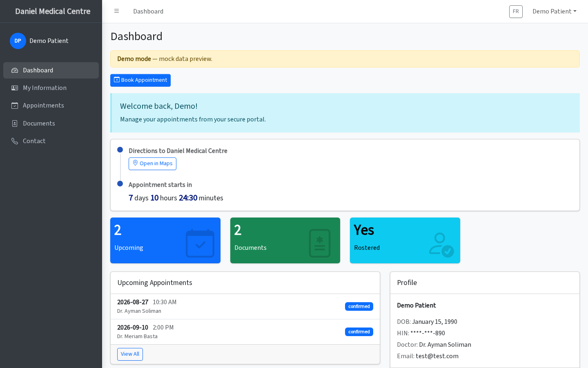The image size is (588, 368).
Task: Click the Dashboard page heading
Action: tap(136, 36)
